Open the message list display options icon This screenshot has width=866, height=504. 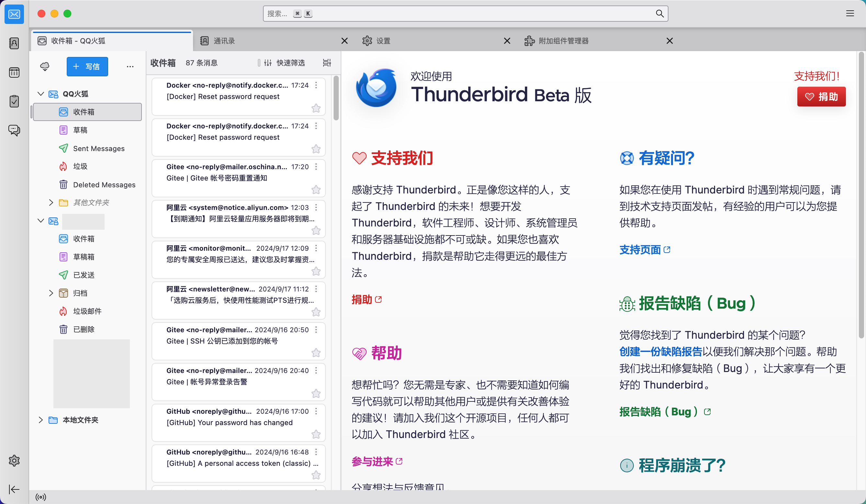(327, 63)
